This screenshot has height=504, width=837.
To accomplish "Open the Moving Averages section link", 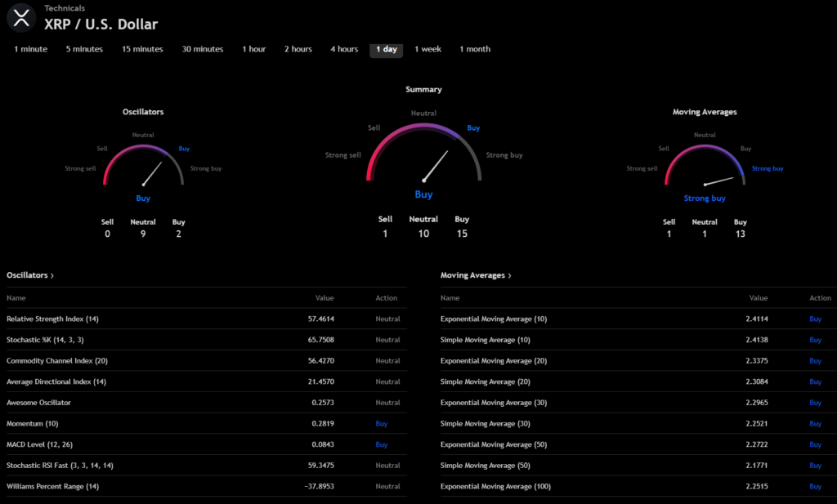I will [476, 275].
